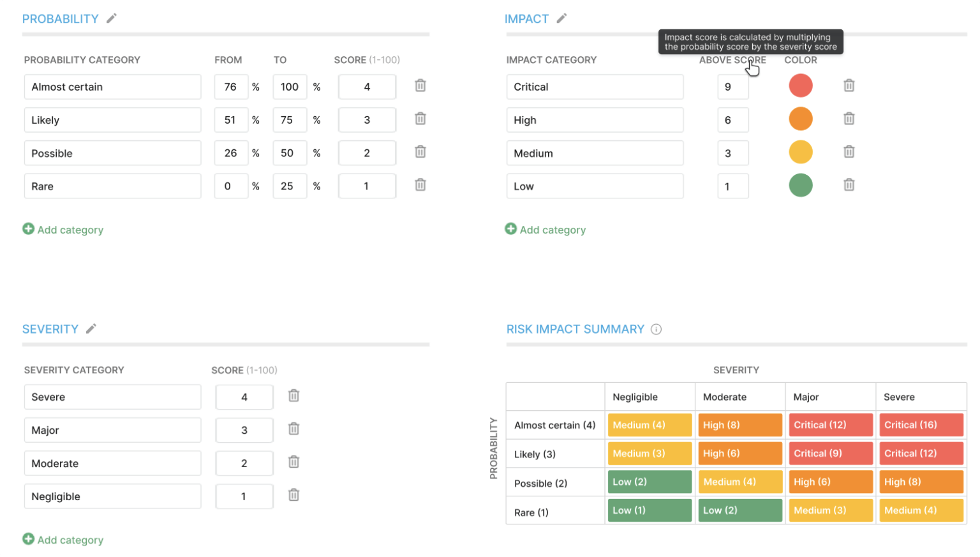Select the Critical (16) cell in the summary matrix
The height and width of the screenshot is (557, 980).
tap(921, 425)
